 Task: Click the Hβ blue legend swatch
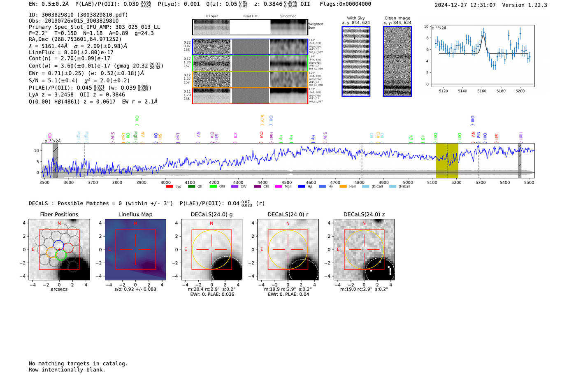click(x=302, y=187)
